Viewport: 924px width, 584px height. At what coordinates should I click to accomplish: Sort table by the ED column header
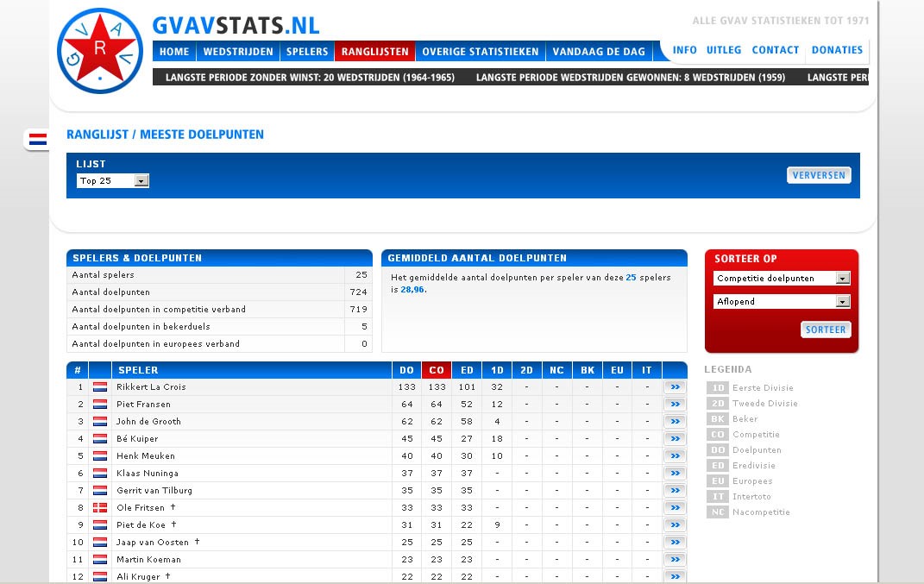(x=467, y=370)
